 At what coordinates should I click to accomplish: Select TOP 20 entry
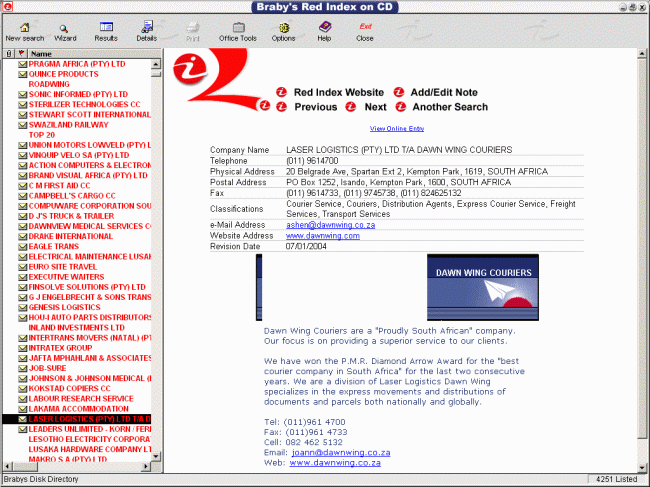(x=41, y=135)
